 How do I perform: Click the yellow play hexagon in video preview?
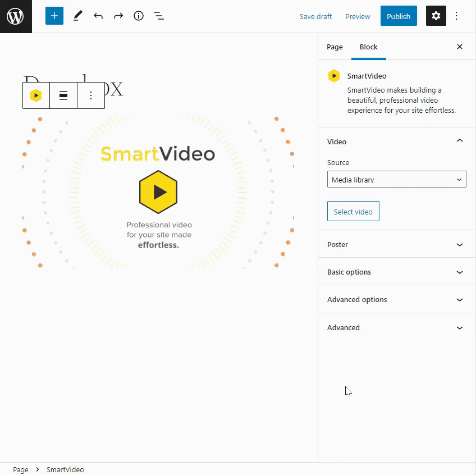[x=158, y=192]
